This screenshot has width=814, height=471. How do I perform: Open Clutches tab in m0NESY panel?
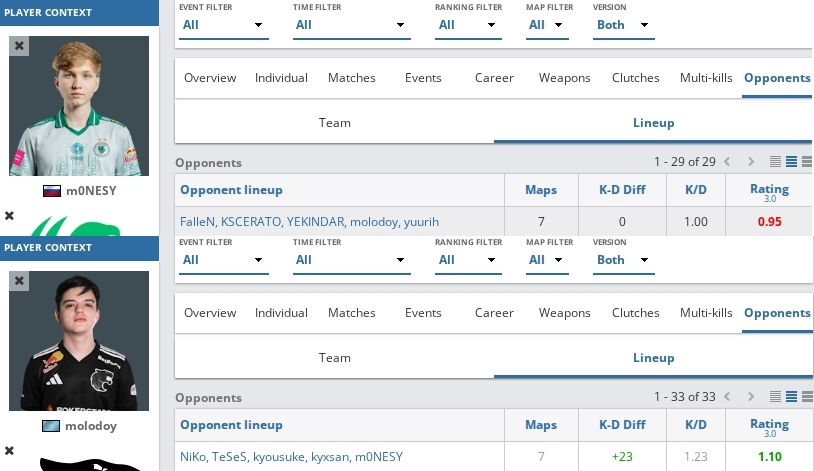tap(635, 78)
